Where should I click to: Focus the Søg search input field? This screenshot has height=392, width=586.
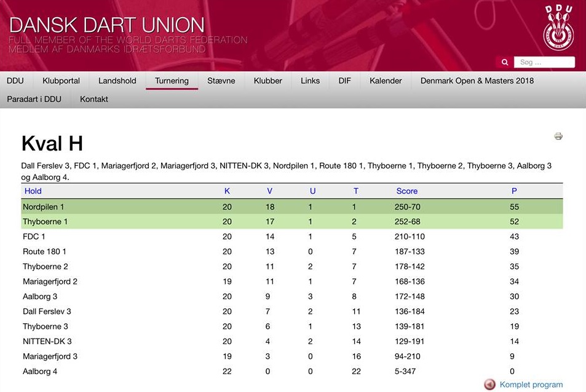tap(545, 62)
